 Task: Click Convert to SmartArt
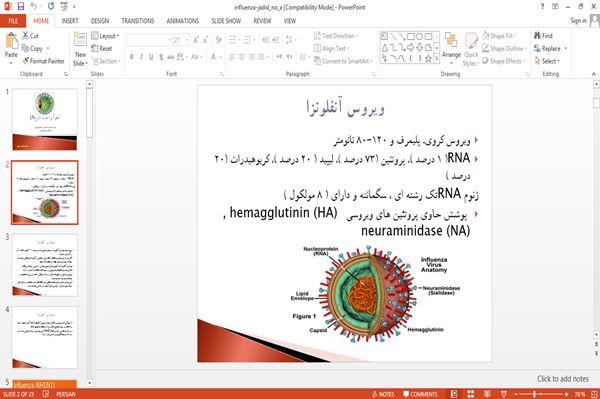click(x=343, y=61)
